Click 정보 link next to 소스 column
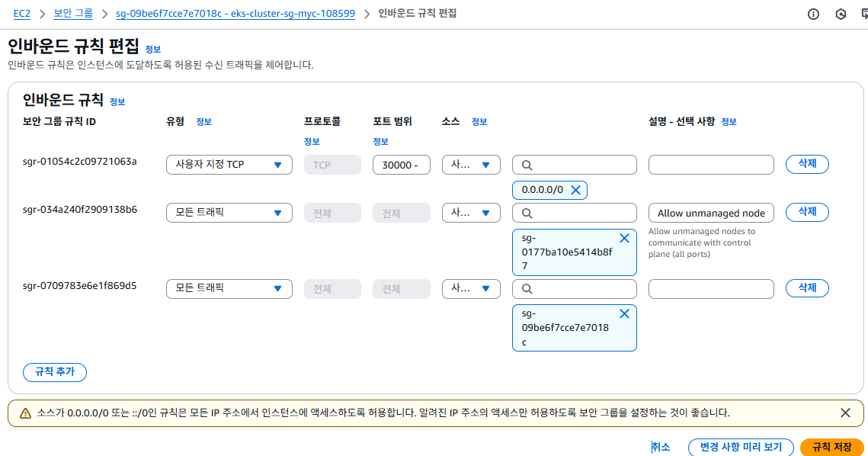The width and height of the screenshot is (868, 456). 479,122
